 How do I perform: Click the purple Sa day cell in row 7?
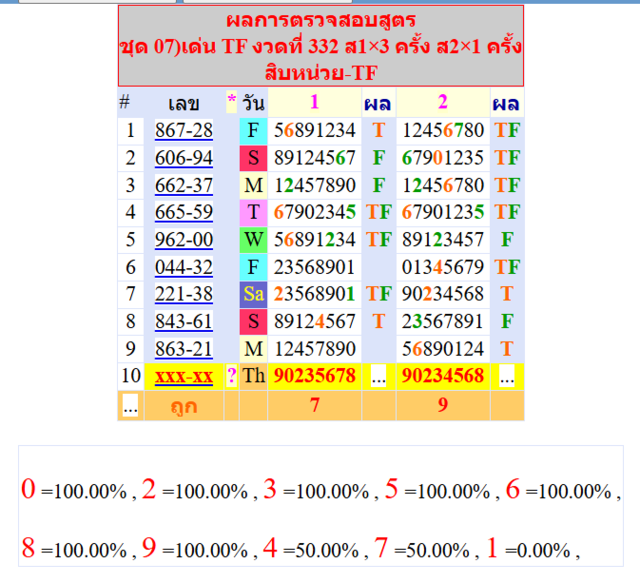pyautogui.click(x=253, y=294)
